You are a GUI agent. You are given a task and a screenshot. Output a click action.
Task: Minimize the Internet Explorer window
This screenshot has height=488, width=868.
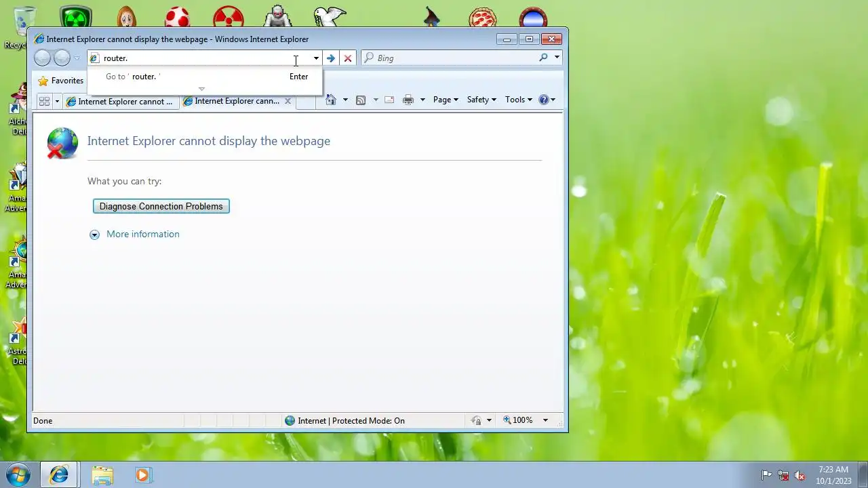[x=507, y=39]
